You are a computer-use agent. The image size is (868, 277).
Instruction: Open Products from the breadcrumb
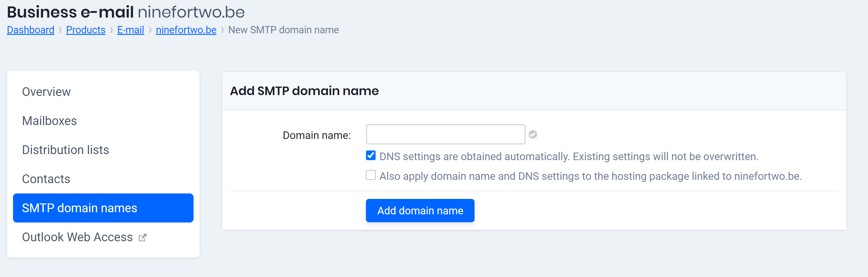click(x=86, y=30)
